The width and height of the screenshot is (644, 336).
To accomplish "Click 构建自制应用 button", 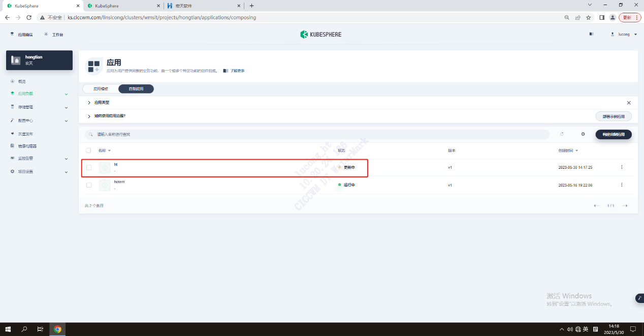I will click(614, 134).
